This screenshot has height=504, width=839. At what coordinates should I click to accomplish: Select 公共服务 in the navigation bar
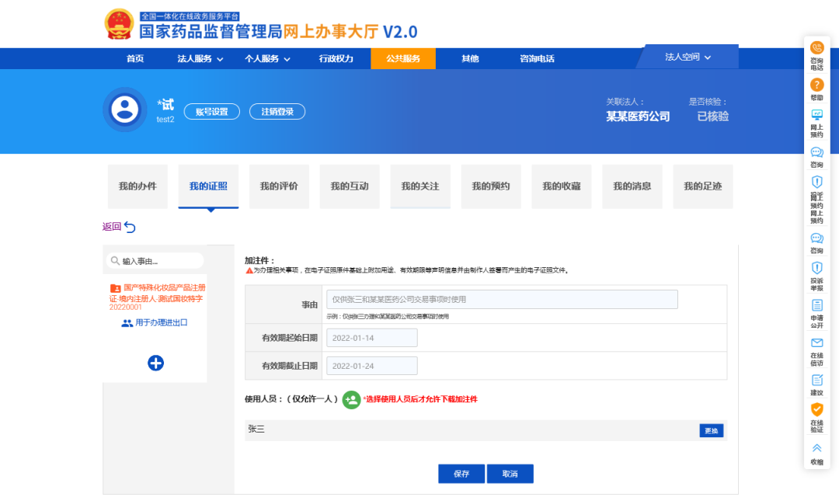tap(402, 59)
